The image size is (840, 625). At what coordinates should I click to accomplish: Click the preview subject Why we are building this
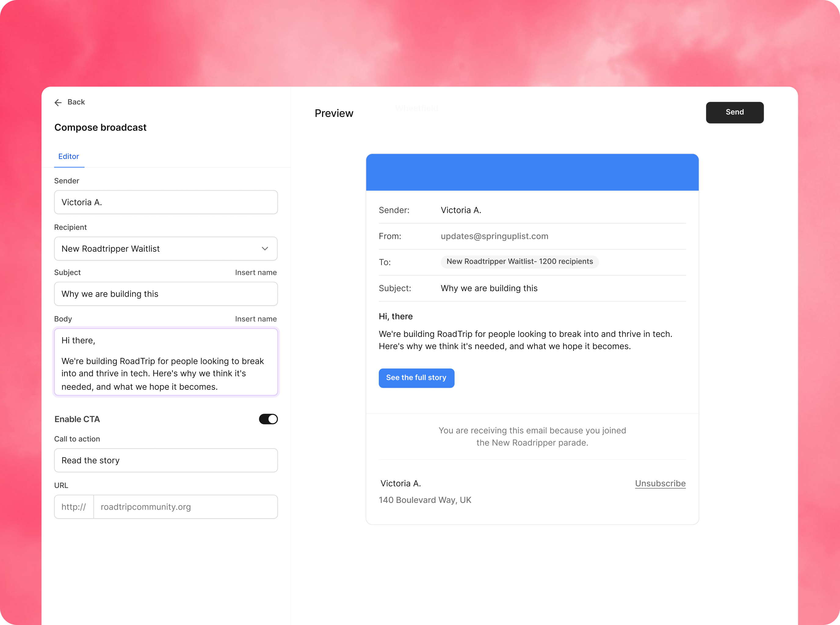[x=489, y=288]
